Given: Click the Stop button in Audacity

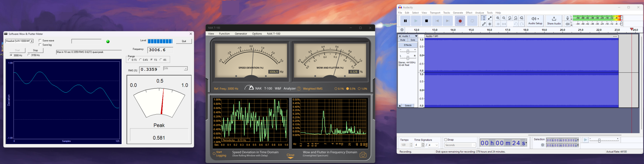Looking at the screenshot, I should 427,21.
